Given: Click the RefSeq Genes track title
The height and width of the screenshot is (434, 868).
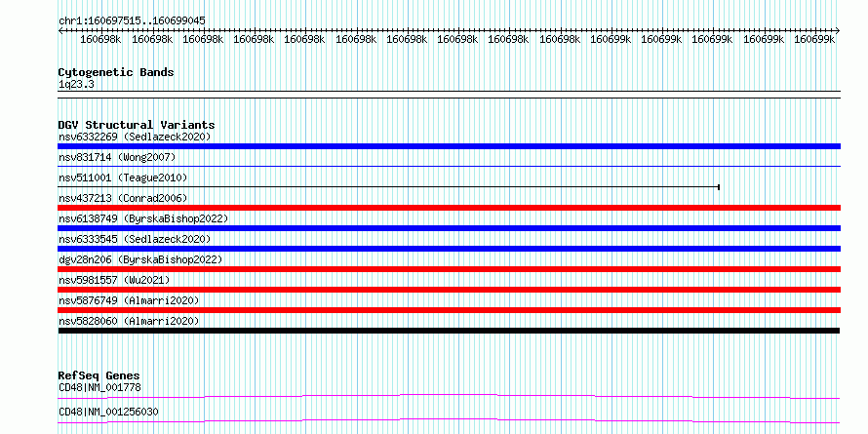Looking at the screenshot, I should [99, 376].
